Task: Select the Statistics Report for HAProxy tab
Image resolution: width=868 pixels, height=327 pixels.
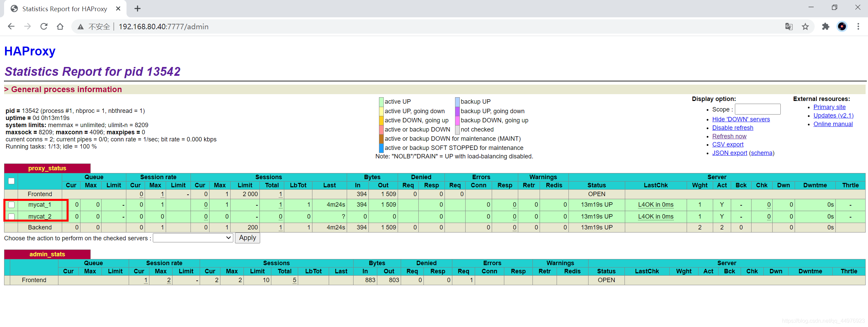Action: (x=65, y=9)
